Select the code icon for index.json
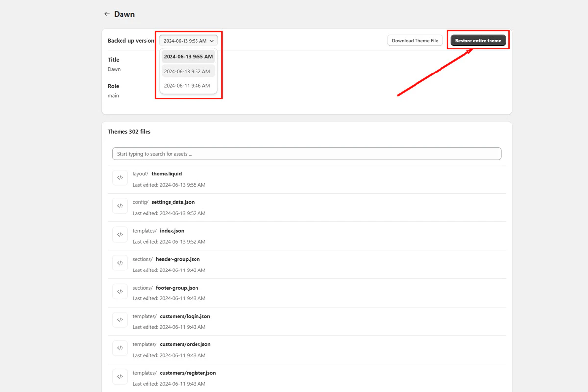The height and width of the screenshot is (392, 588). (x=120, y=234)
